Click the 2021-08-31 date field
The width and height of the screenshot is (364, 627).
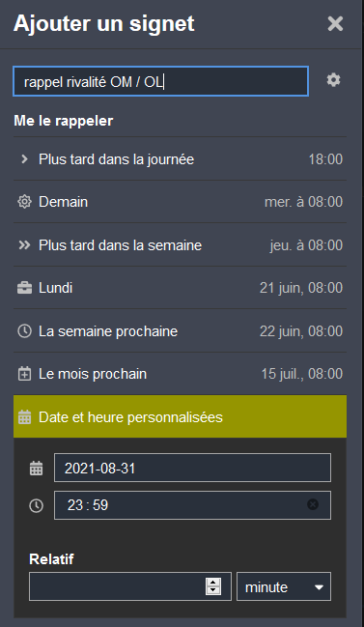coord(192,468)
